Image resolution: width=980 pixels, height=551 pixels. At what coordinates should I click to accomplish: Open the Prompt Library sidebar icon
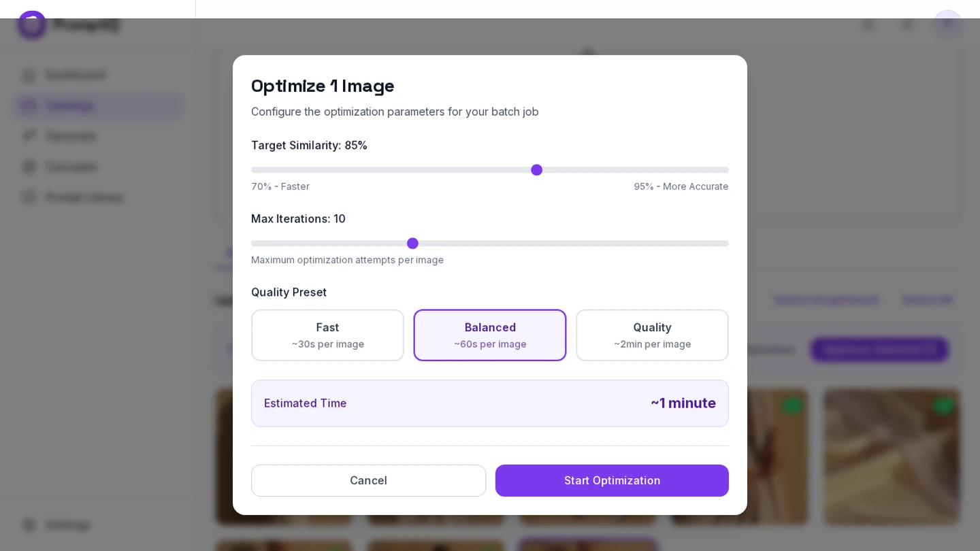[29, 197]
